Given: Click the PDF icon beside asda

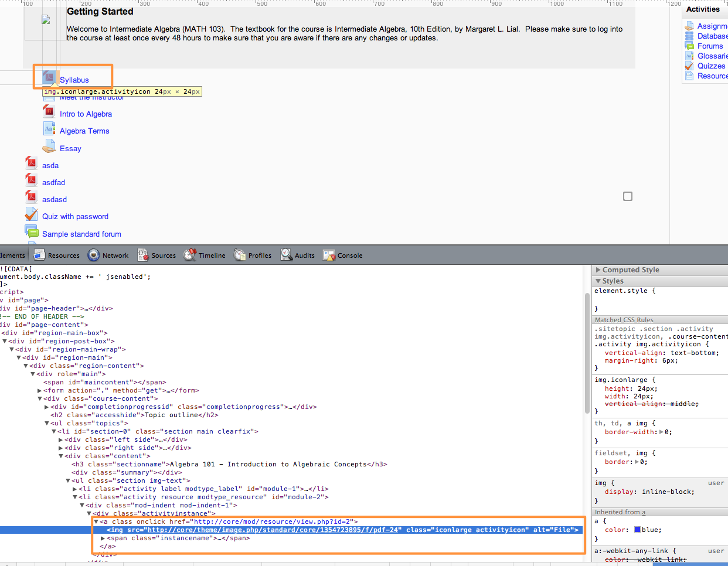Looking at the screenshot, I should [32, 164].
